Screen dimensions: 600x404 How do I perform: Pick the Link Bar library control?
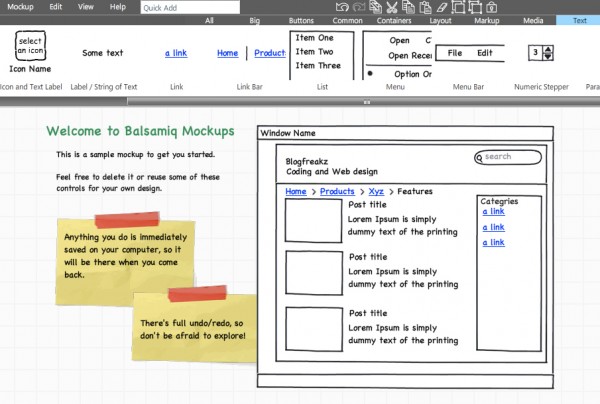click(251, 53)
